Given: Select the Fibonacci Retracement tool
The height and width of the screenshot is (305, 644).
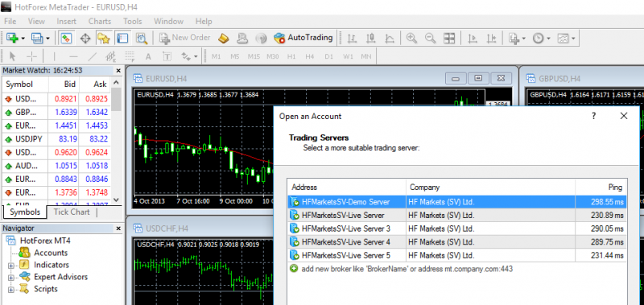Looking at the screenshot, I should (x=130, y=56).
